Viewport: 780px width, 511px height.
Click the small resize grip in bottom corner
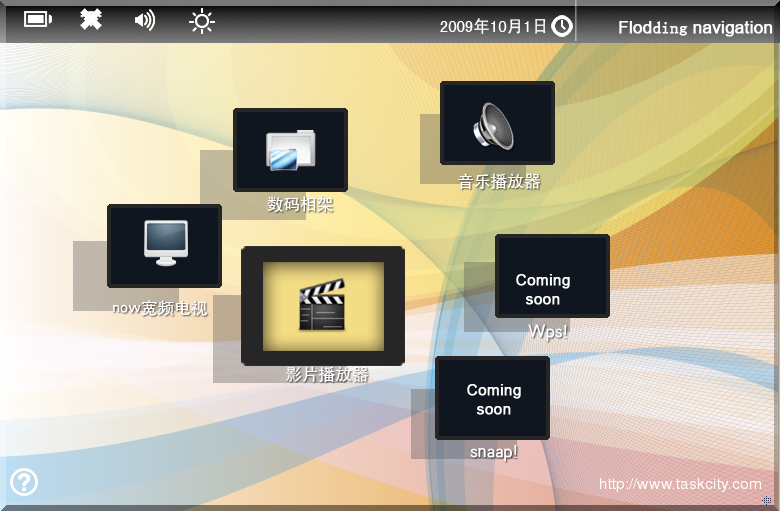[767, 500]
